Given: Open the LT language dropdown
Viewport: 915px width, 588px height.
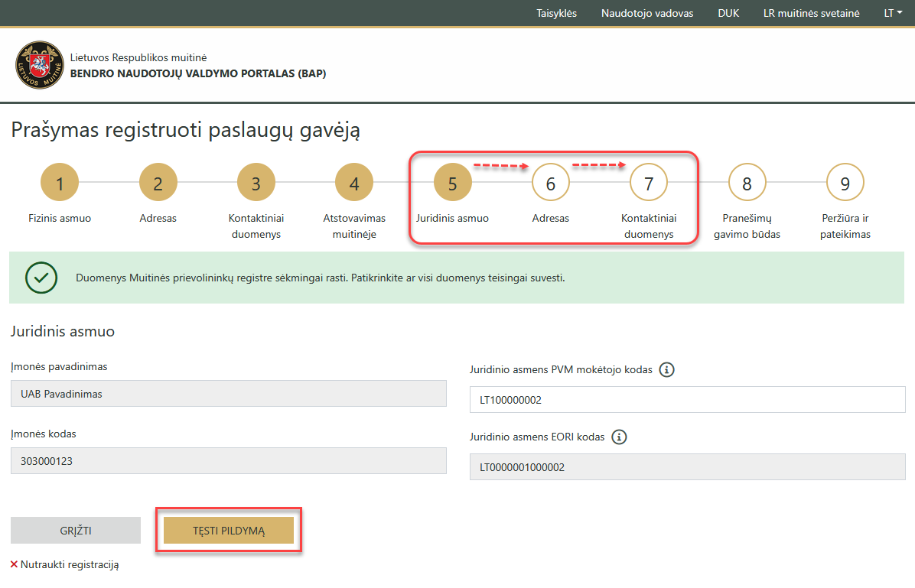Looking at the screenshot, I should point(892,13).
